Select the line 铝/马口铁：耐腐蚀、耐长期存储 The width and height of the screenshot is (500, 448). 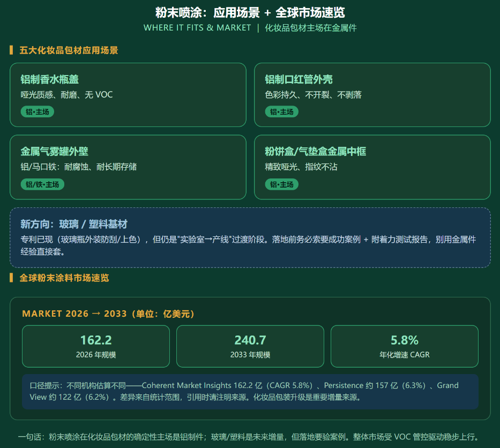pyautogui.click(x=79, y=167)
